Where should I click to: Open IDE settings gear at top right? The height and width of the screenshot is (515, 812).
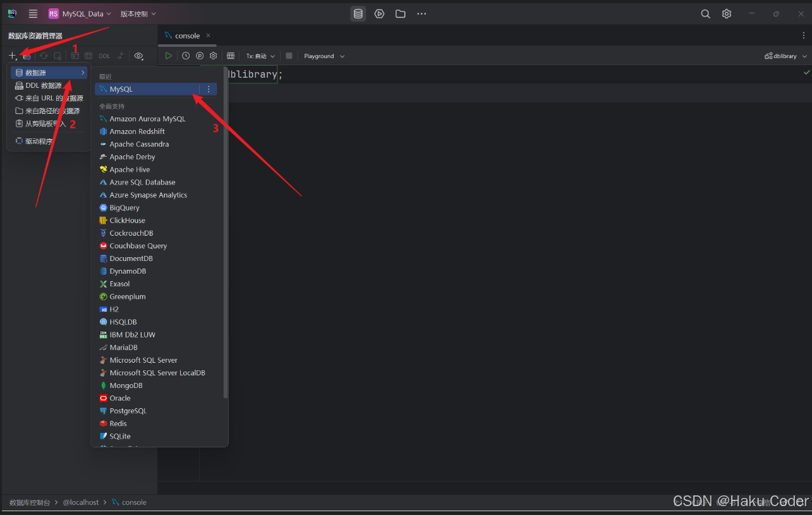pos(727,14)
